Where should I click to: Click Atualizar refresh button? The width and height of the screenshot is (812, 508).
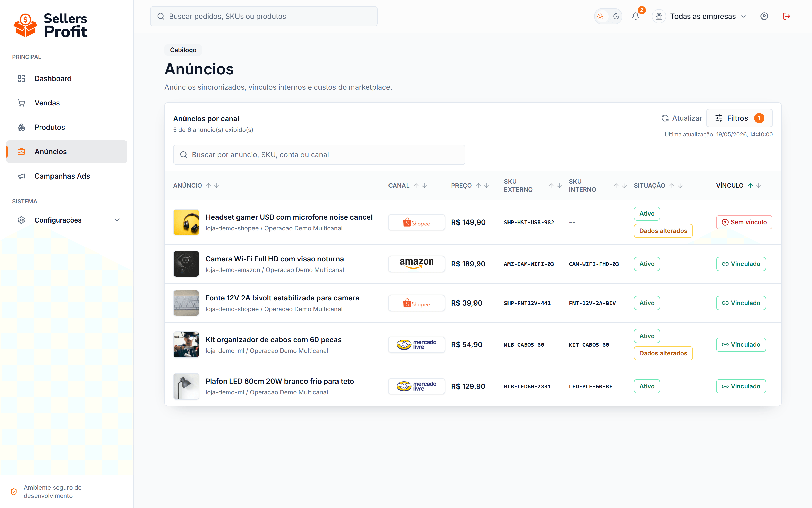682,118
